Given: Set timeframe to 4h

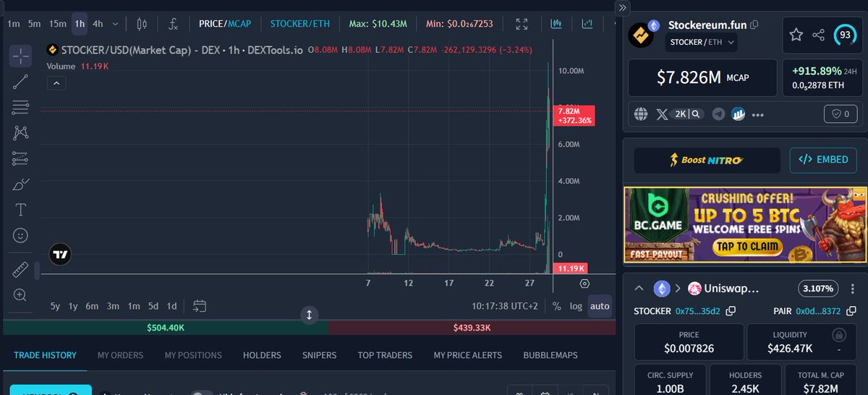Looking at the screenshot, I should [98, 24].
